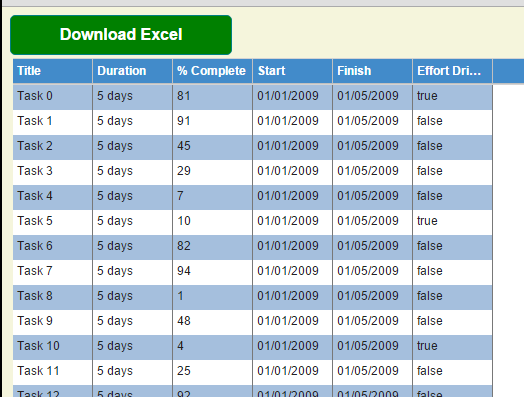Click Task 0 start date 01/01/2009

pos(293,97)
